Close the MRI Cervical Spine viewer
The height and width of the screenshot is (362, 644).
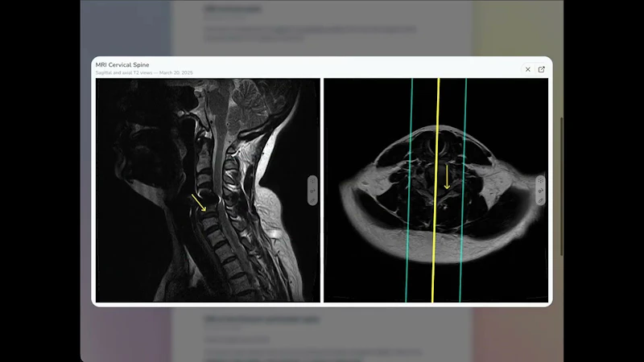click(528, 69)
